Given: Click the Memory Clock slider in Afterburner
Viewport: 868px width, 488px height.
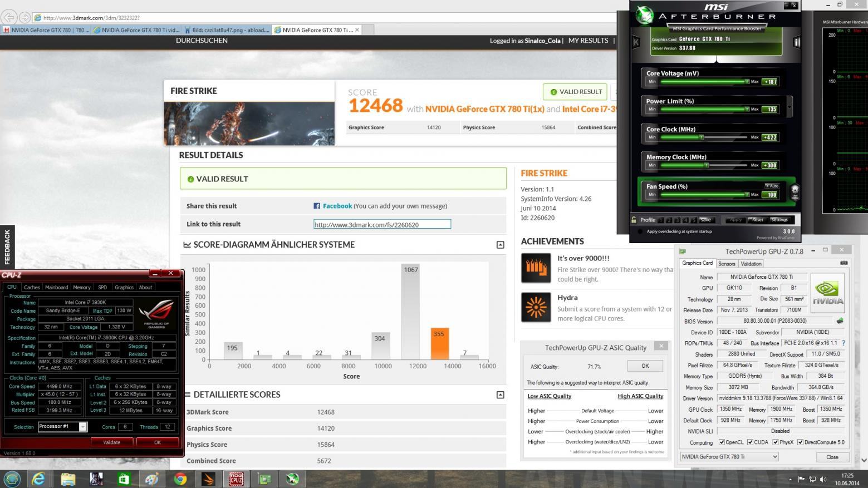Looking at the screenshot, I should (x=704, y=165).
